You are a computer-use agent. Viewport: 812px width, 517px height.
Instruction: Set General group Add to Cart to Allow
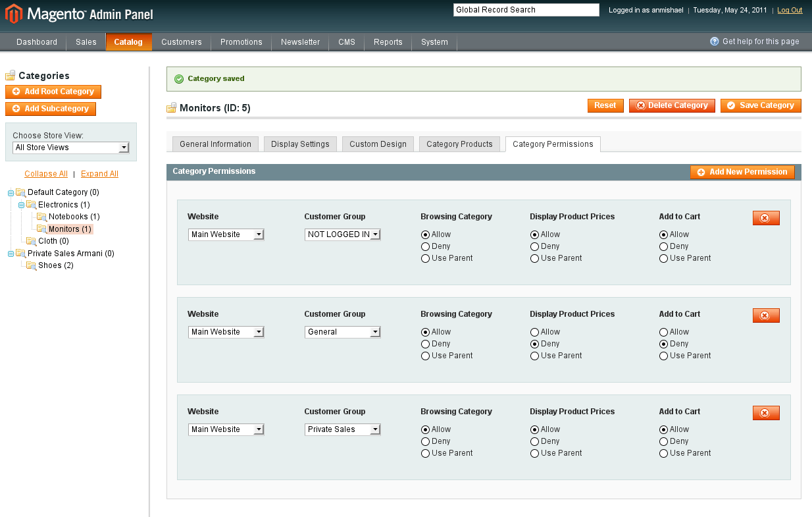663,332
